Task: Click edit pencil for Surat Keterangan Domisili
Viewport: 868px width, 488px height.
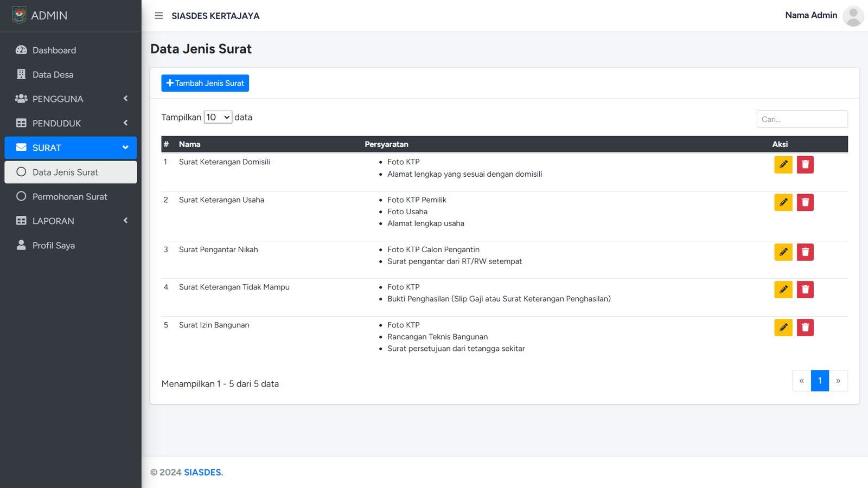Action: coord(783,165)
